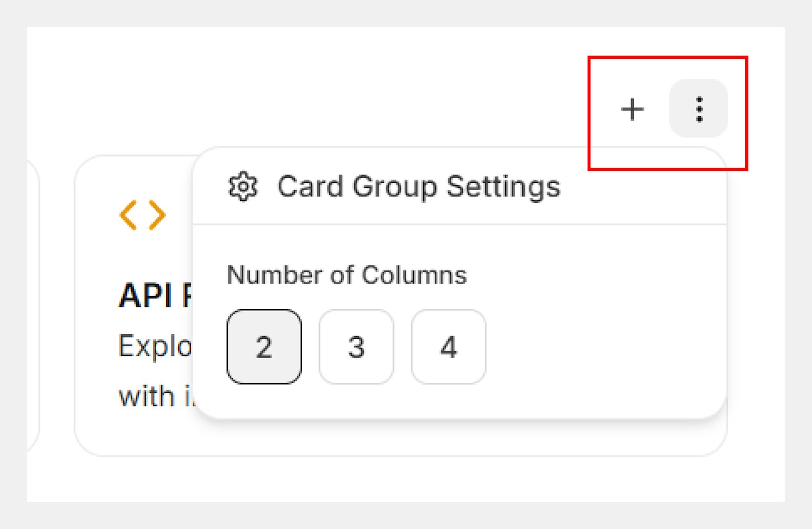Click empty space right of the 4 columns button

(x=600, y=347)
